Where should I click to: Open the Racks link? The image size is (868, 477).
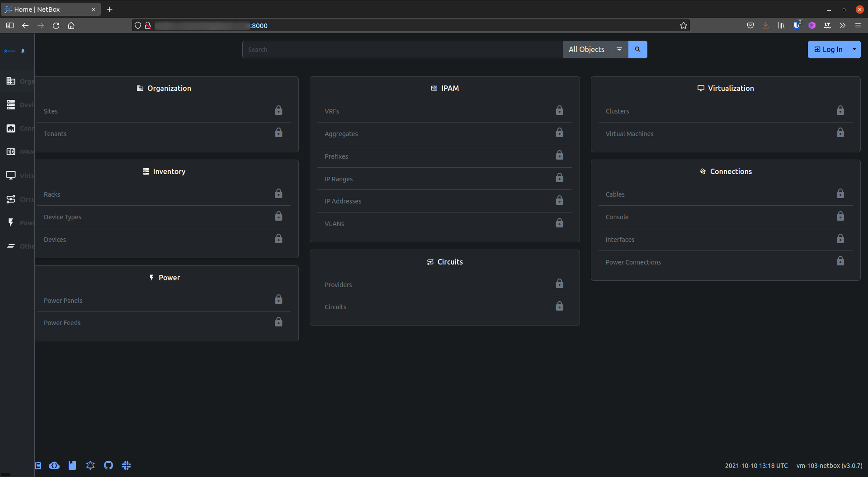pyautogui.click(x=52, y=194)
